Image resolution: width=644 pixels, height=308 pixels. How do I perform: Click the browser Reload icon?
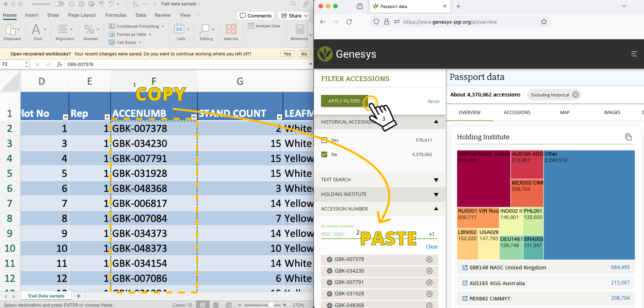click(x=349, y=22)
